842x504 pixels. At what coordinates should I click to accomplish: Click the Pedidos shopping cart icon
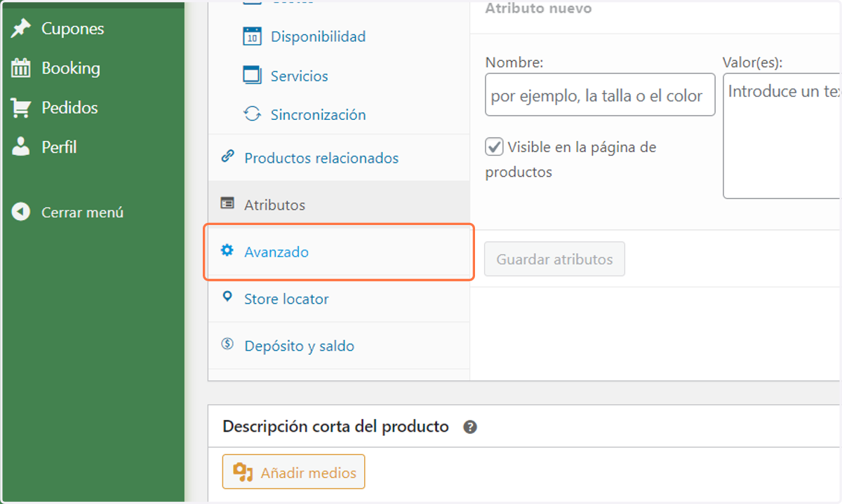[21, 107]
